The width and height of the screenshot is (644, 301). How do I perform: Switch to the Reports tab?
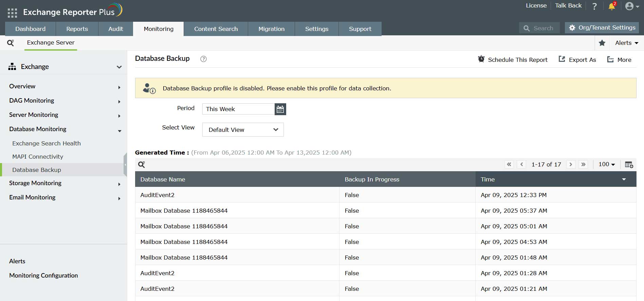coord(77,29)
